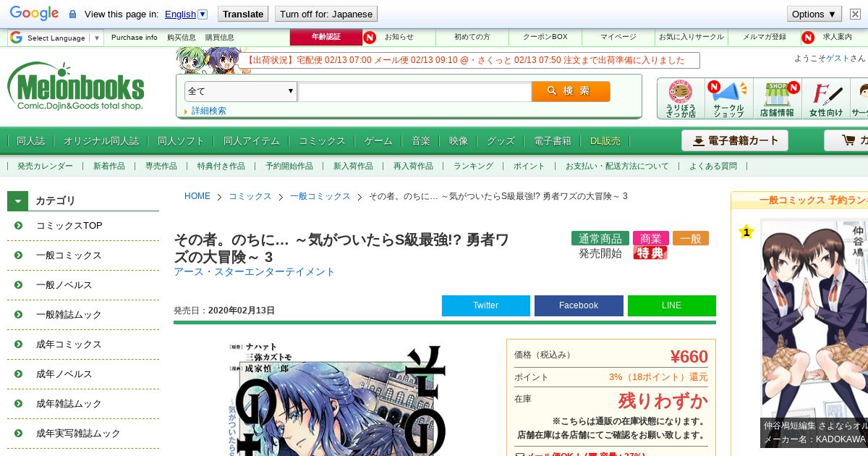Click the N badge next to お知らせ
Viewport: 868px width, 456px height.
click(370, 37)
